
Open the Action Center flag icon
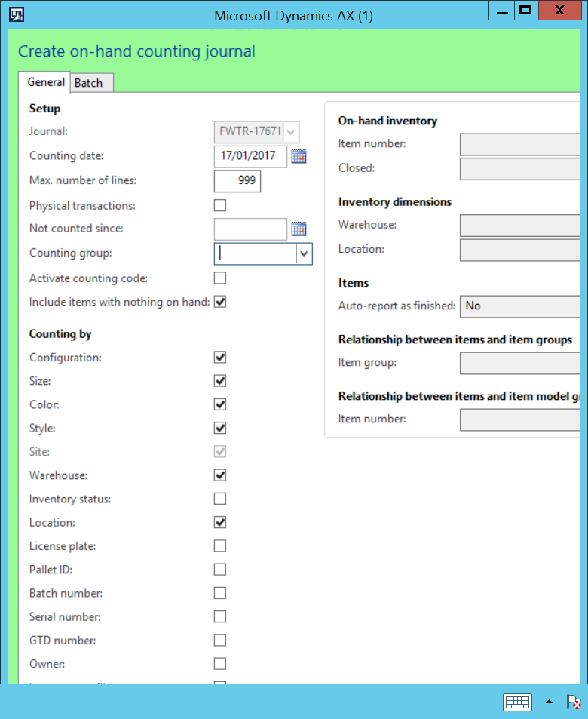tap(574, 702)
